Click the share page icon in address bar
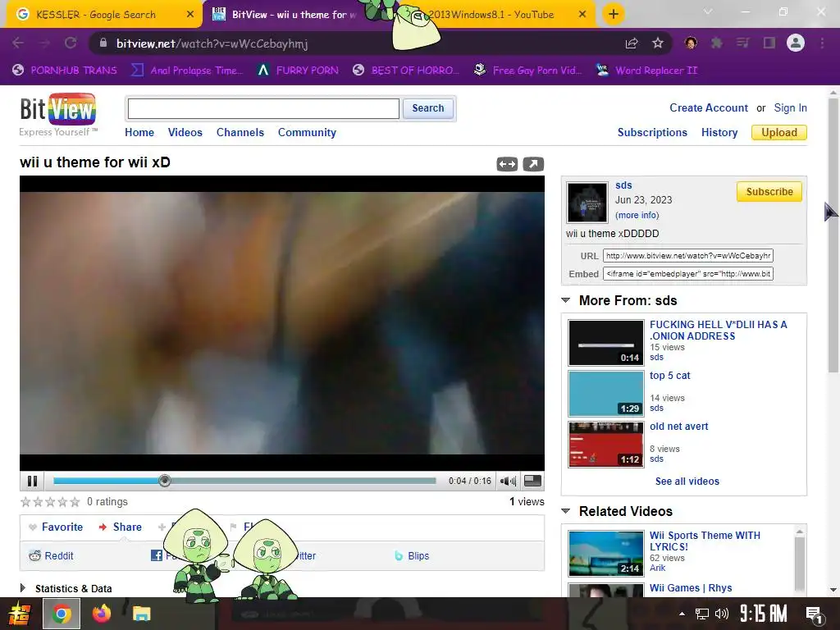Screen dimensions: 840x630 click(x=632, y=43)
